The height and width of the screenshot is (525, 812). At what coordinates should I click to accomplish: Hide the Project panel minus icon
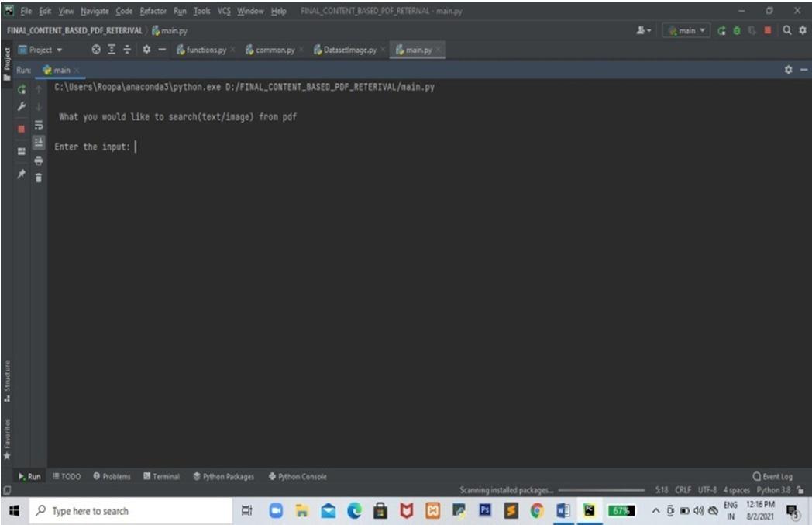click(x=162, y=49)
